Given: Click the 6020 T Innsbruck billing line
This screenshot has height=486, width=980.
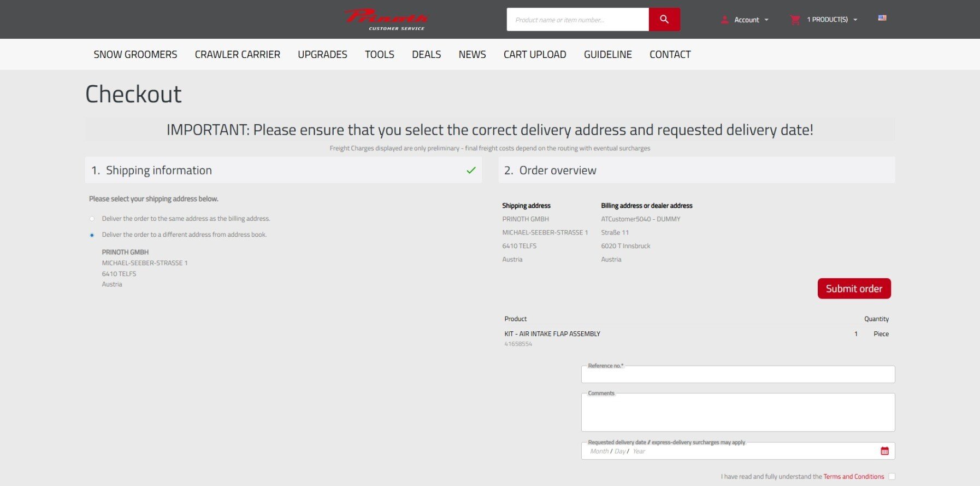Looking at the screenshot, I should [x=625, y=246].
